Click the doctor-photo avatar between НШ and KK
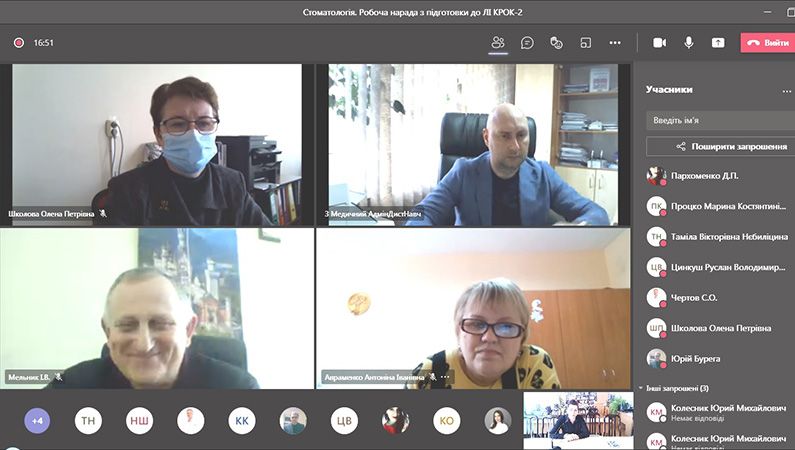This screenshot has height=450, width=795. point(191,421)
